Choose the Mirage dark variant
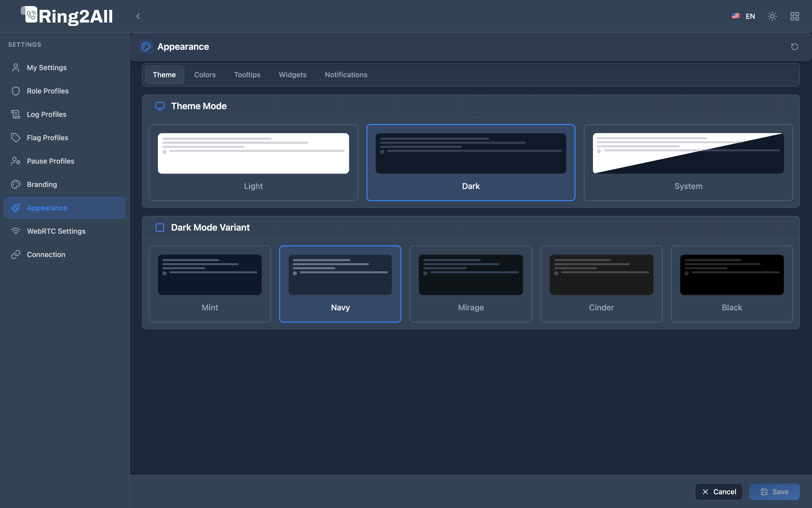 pyautogui.click(x=471, y=284)
